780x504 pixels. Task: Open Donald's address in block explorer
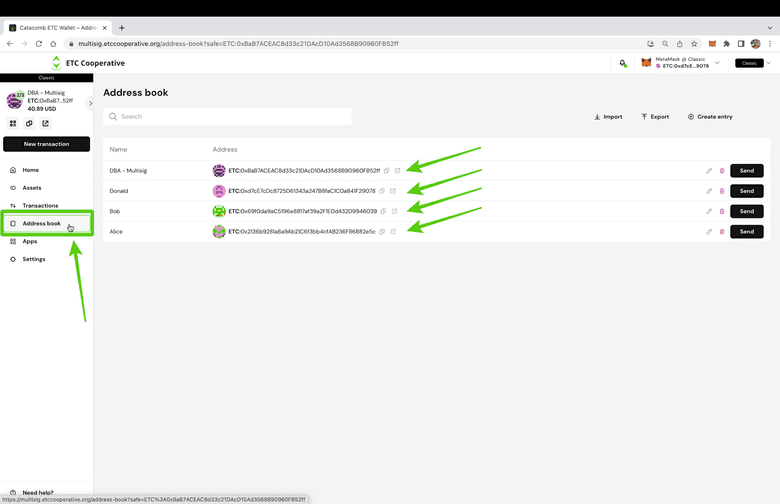[393, 191]
